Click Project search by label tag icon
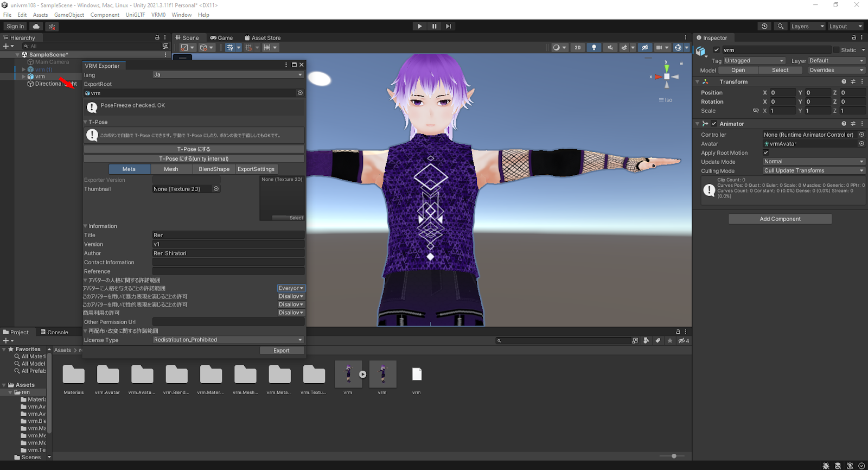 tap(658, 341)
